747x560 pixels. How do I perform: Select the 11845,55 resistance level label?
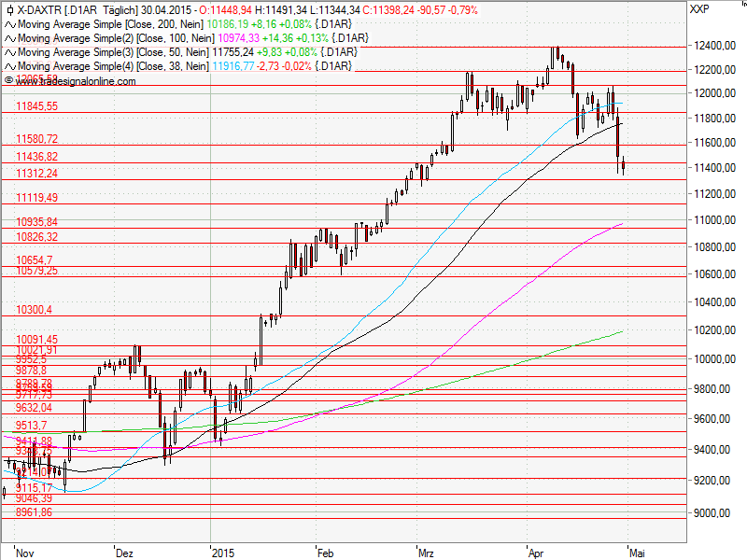35,107
